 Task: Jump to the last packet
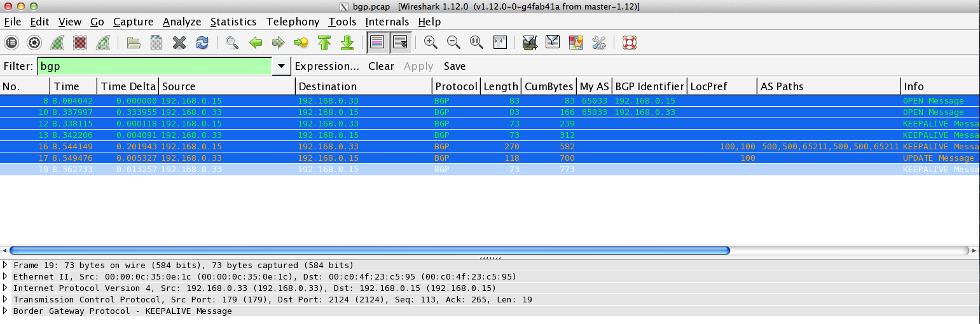click(347, 43)
